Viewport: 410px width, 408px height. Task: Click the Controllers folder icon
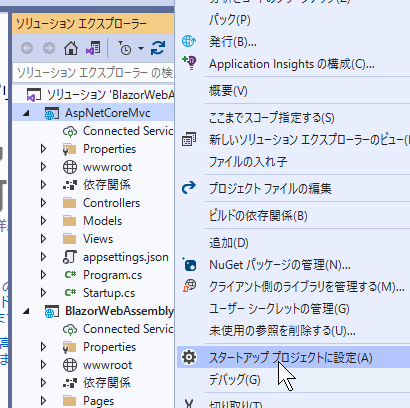(x=70, y=203)
